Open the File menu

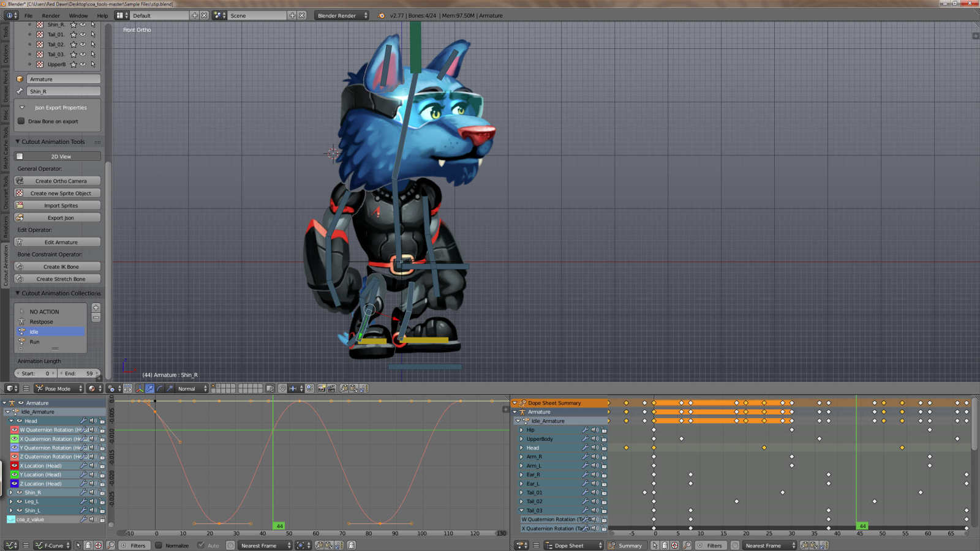coord(28,15)
